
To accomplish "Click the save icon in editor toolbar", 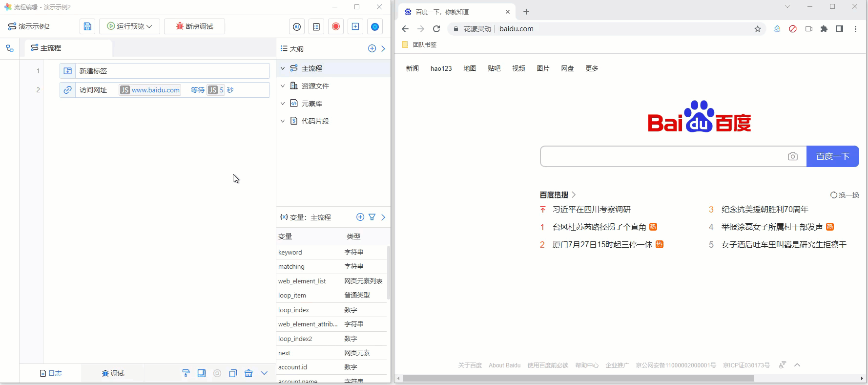I will click(x=87, y=26).
